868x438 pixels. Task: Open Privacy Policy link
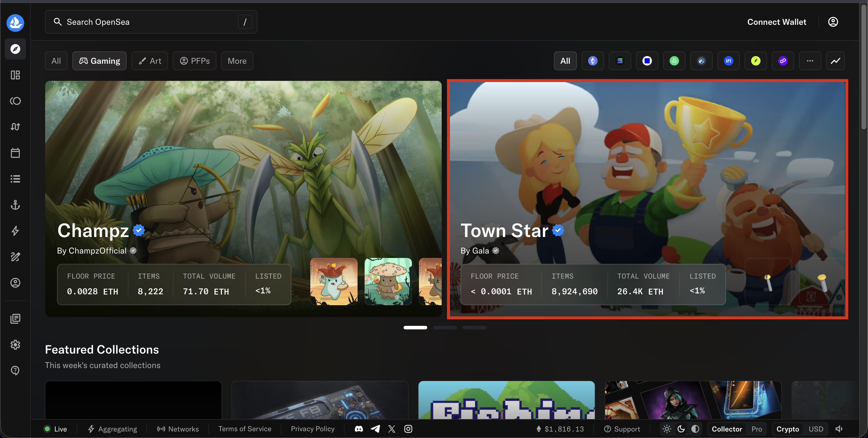[x=313, y=429]
